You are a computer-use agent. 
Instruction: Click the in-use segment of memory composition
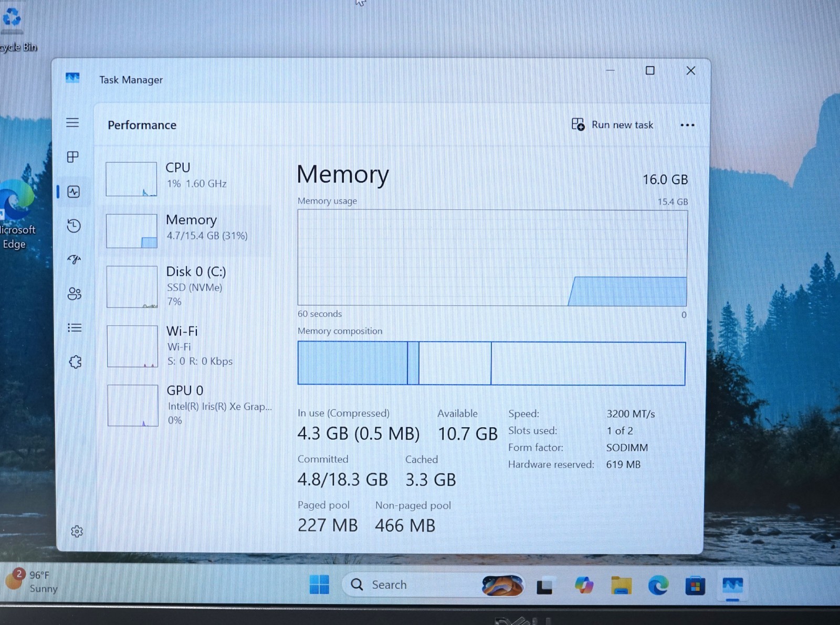[x=352, y=363]
